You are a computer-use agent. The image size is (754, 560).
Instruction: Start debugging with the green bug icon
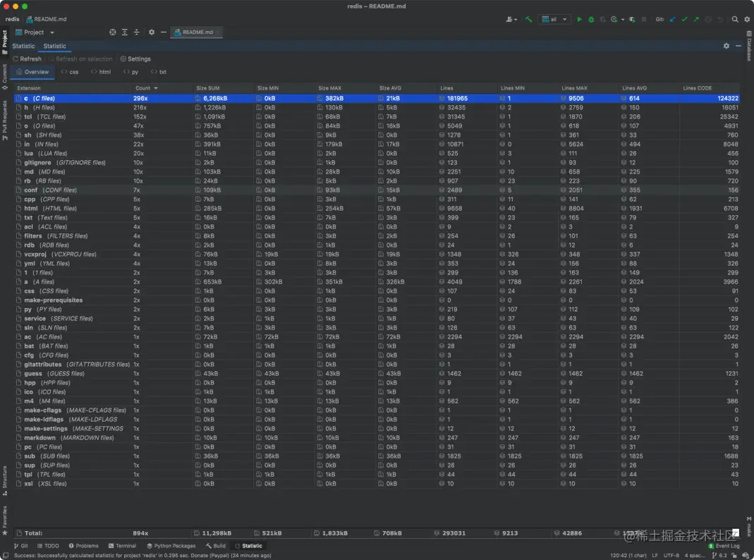click(591, 19)
